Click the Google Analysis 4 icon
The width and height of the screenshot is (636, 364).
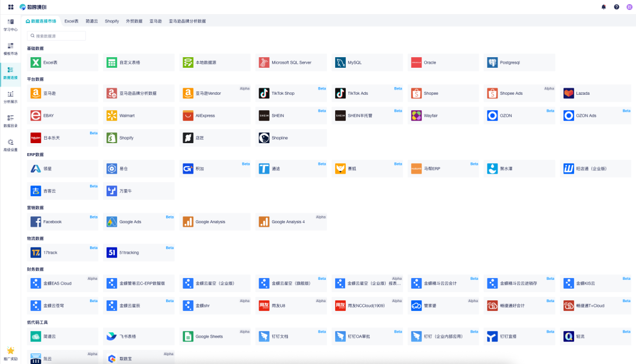point(264,222)
